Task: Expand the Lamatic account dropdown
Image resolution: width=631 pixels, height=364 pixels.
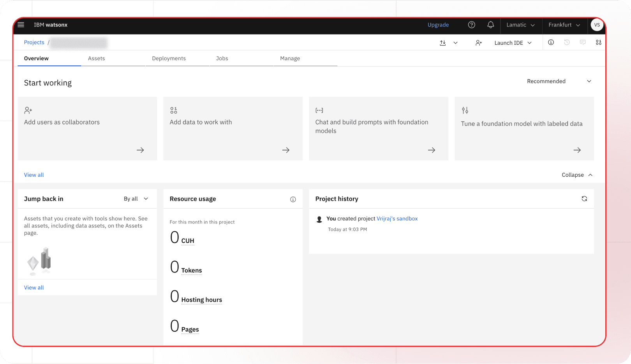Action: [x=520, y=25]
